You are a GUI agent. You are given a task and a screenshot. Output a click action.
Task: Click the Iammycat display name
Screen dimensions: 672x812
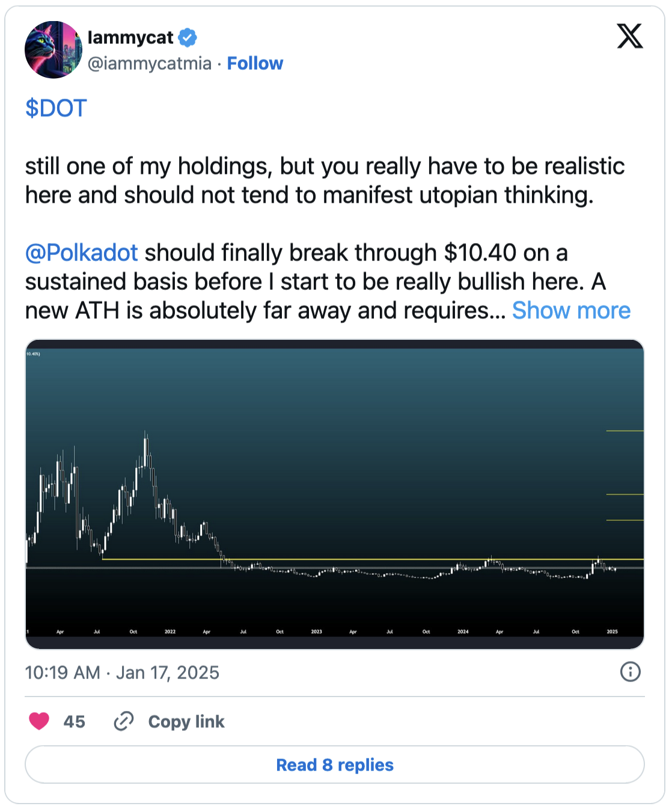(130, 38)
